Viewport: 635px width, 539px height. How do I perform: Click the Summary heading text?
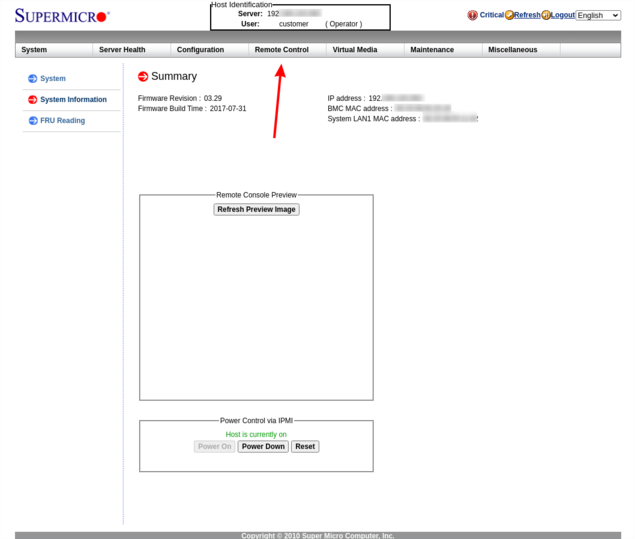coord(174,76)
